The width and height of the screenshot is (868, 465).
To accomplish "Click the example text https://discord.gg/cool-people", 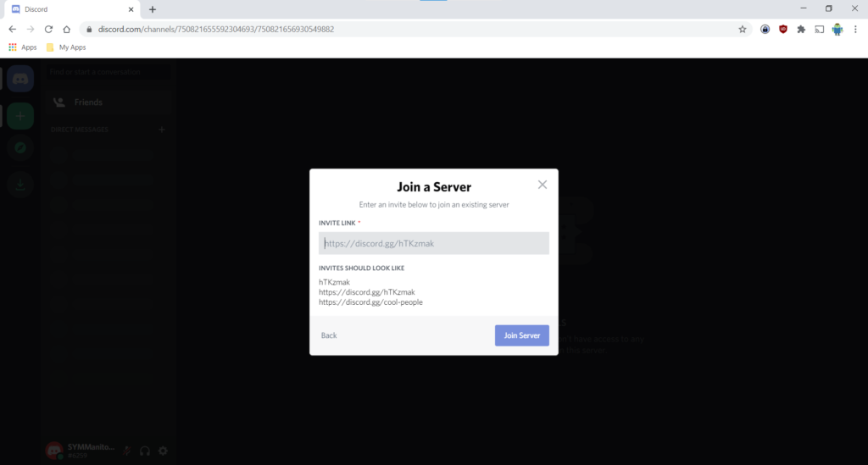I will (x=370, y=302).
